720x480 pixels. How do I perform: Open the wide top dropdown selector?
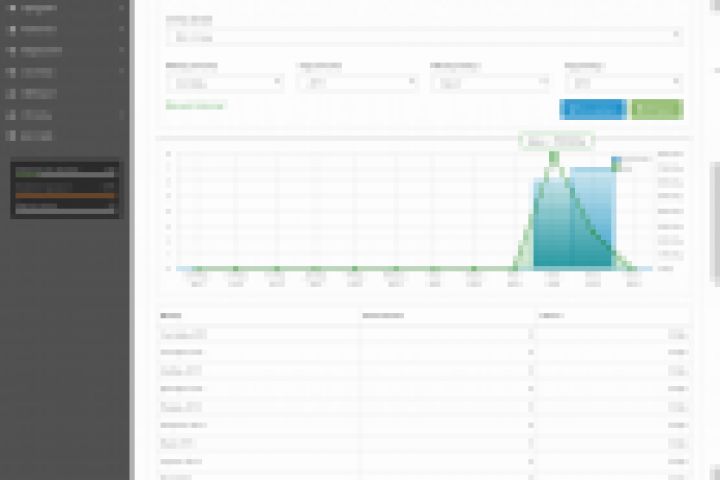click(425, 37)
